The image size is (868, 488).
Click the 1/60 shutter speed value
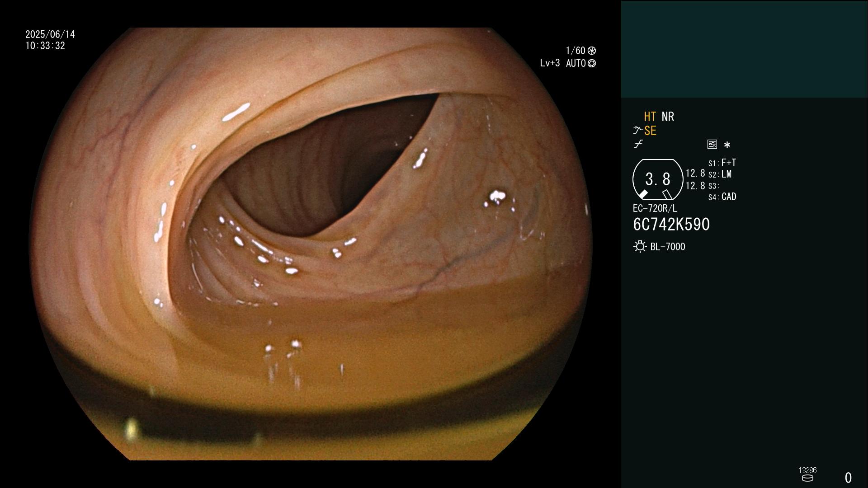coord(576,51)
